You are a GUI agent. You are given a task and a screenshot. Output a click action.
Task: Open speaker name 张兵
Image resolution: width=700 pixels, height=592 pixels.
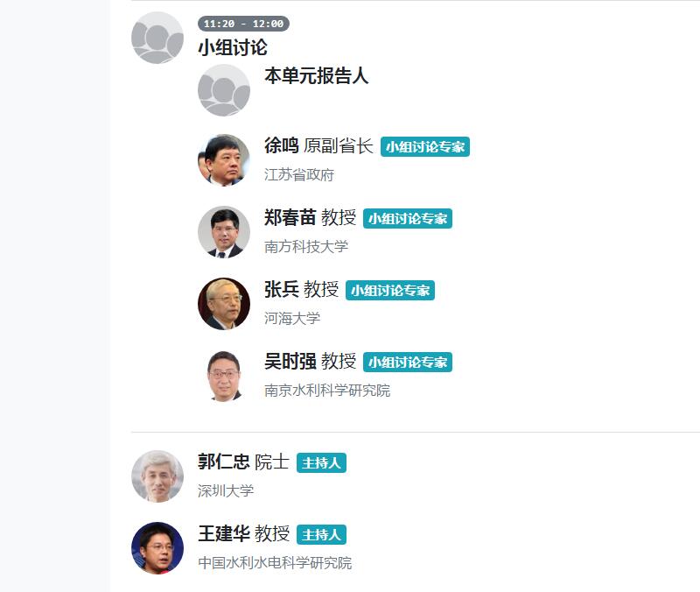(282, 289)
